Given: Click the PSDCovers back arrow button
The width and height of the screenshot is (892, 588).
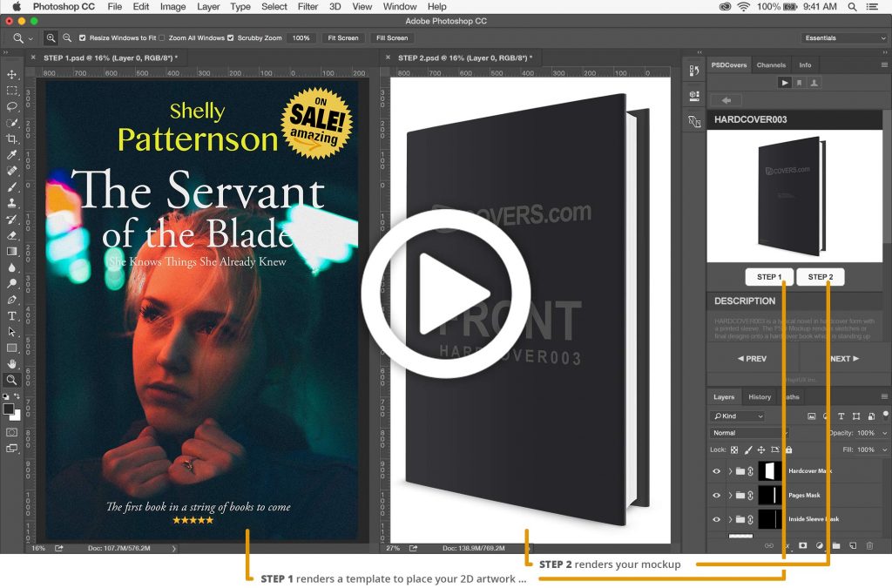Looking at the screenshot, I should tap(726, 100).
